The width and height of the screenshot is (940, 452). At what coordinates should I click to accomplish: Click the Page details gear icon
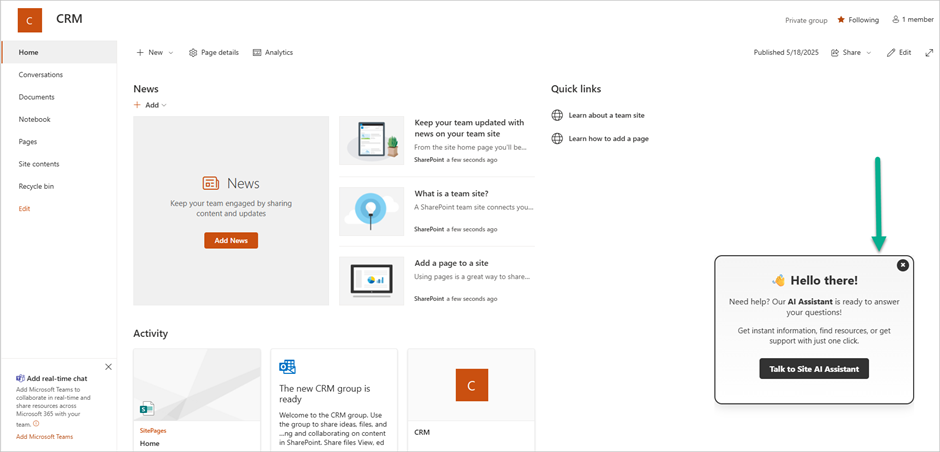193,53
